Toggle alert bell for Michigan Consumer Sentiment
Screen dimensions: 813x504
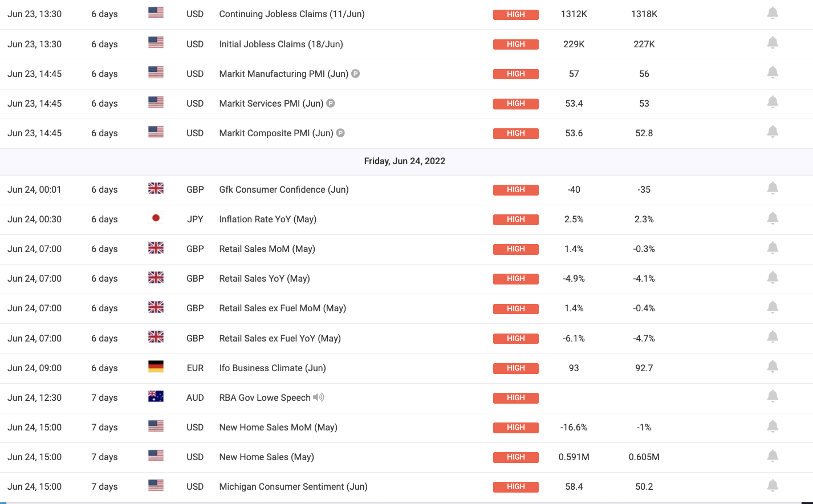tap(773, 486)
